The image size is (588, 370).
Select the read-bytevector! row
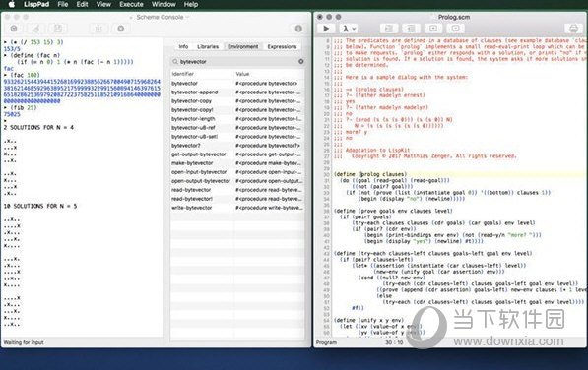(x=237, y=199)
